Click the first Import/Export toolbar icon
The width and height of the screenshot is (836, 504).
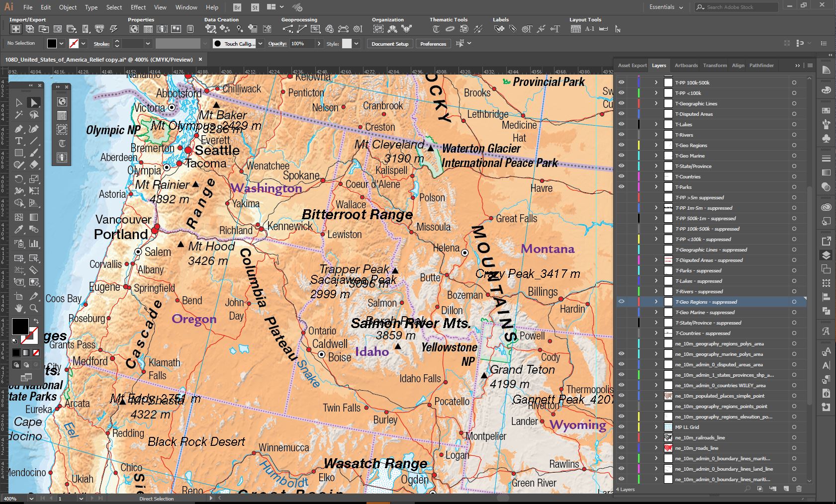point(16,29)
